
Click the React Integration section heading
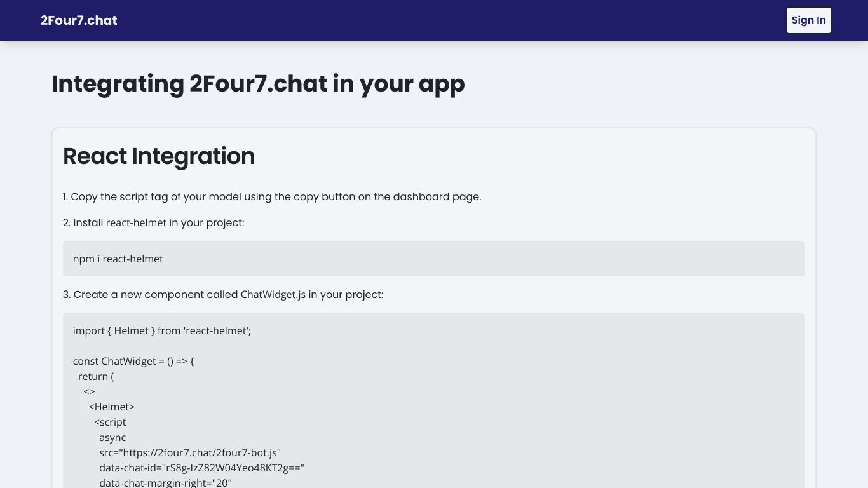[x=159, y=156]
